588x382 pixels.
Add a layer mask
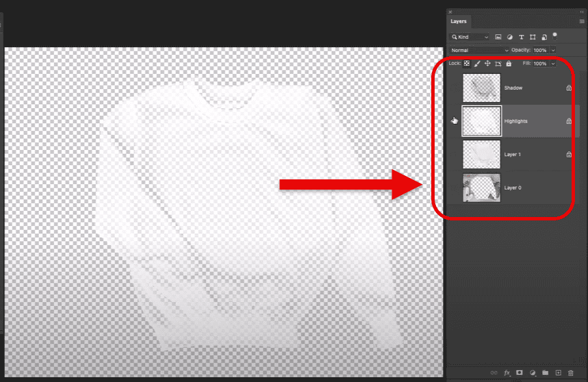pos(520,372)
